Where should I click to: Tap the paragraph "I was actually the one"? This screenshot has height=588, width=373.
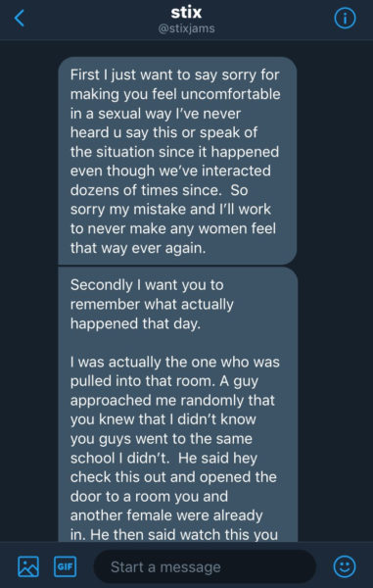[175, 448]
